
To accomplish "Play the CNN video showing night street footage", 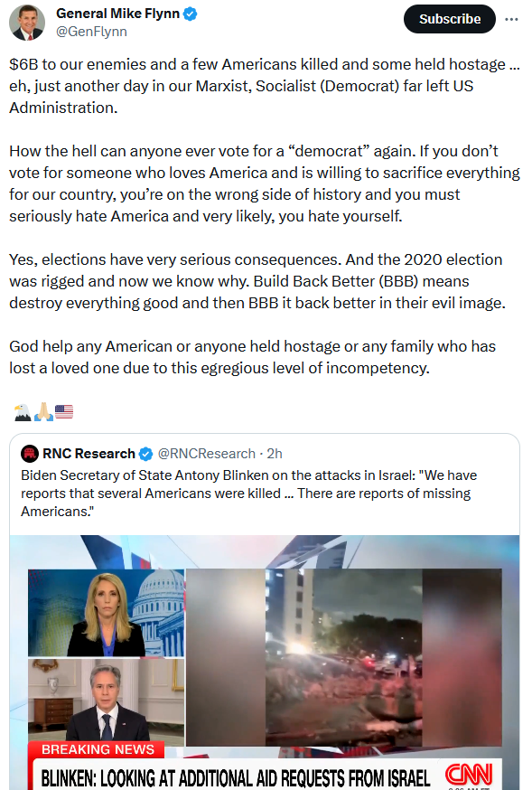I will (x=344, y=657).
